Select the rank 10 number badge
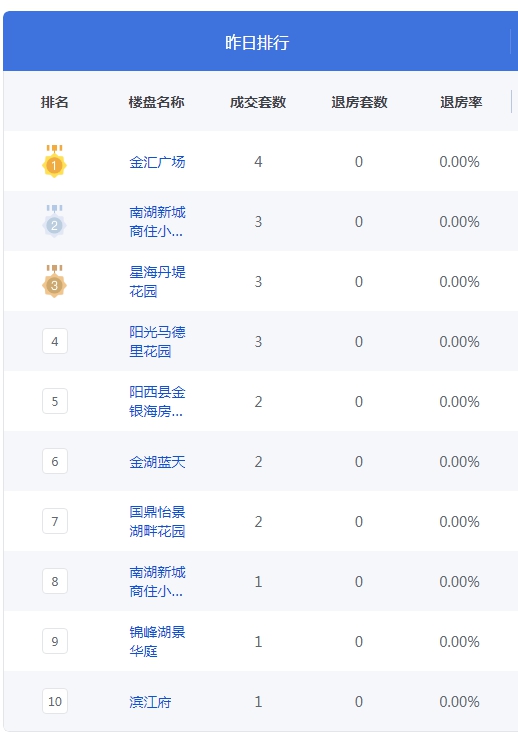This screenshot has height=734, width=518. coord(55,701)
